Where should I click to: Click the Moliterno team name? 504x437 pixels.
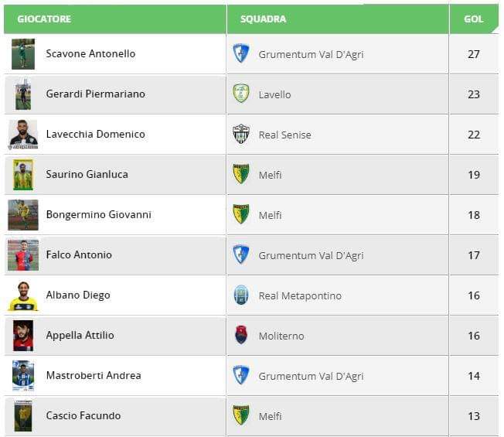pos(281,336)
